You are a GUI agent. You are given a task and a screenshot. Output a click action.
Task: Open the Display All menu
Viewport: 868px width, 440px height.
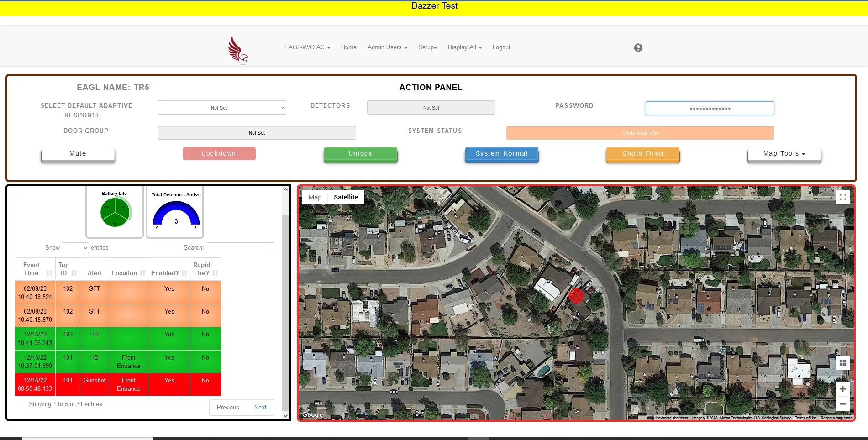[x=464, y=47]
